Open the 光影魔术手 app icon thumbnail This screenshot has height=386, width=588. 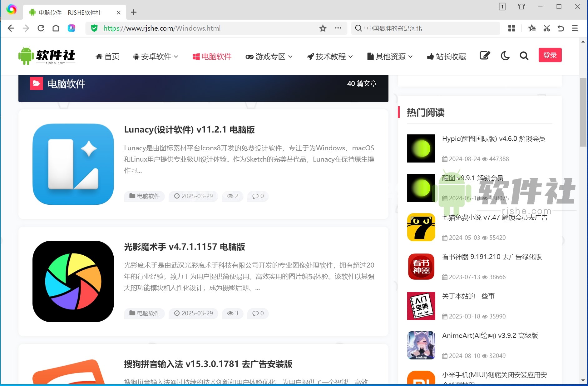click(73, 281)
